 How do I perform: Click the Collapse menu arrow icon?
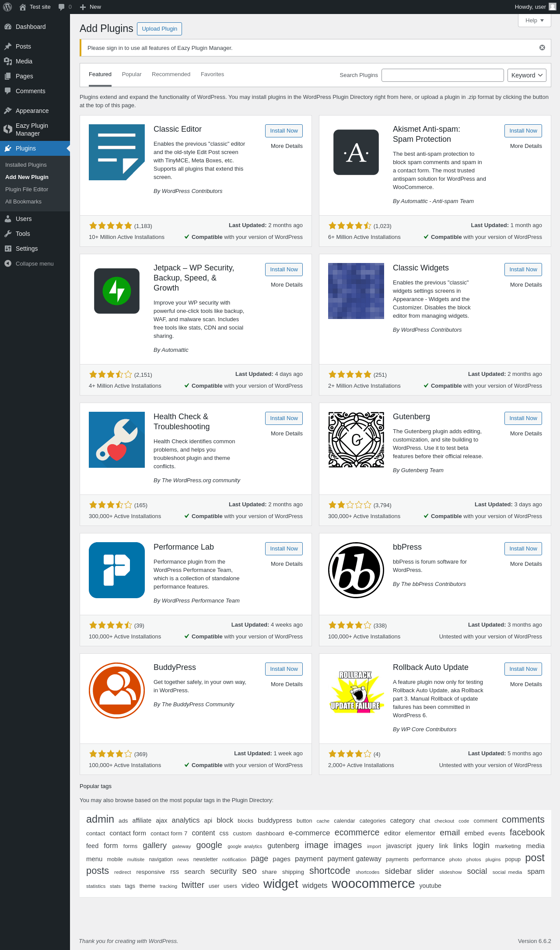[x=8, y=263]
